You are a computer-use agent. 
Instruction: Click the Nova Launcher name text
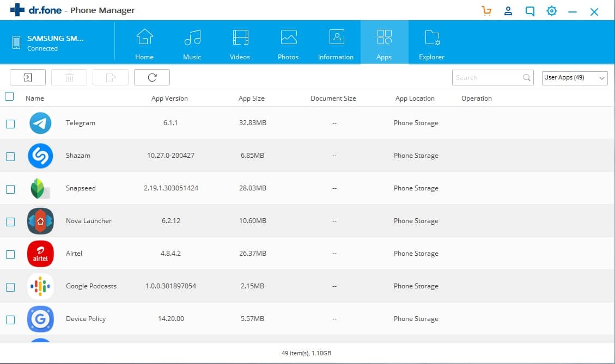[x=89, y=221]
